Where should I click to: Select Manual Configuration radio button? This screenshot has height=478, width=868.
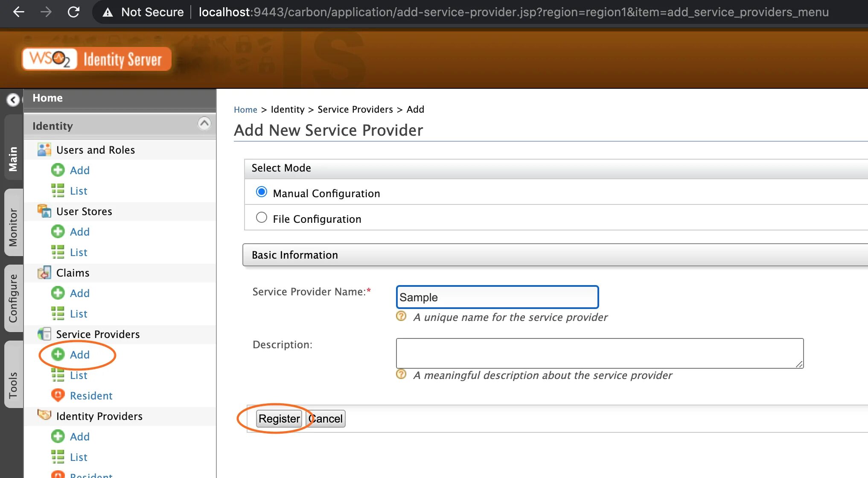261,192
